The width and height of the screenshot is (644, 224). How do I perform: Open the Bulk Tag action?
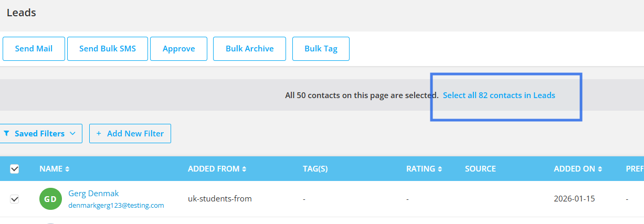[x=321, y=49]
